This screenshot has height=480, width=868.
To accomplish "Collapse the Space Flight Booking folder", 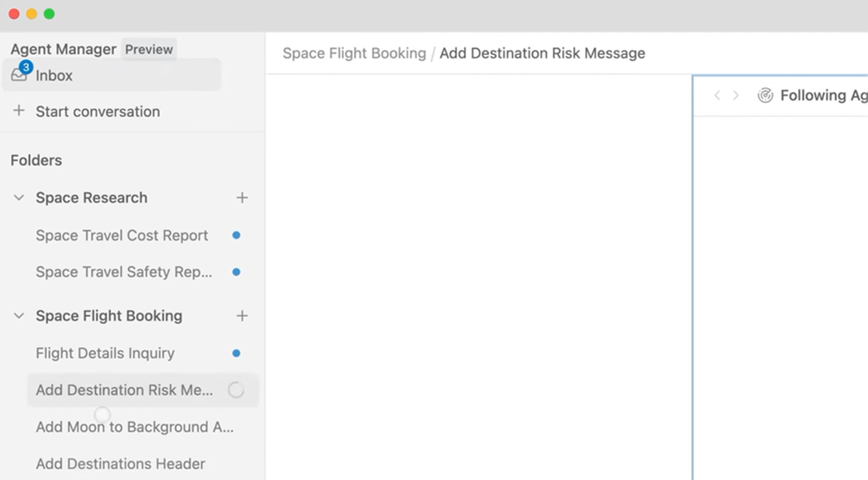I will point(19,316).
